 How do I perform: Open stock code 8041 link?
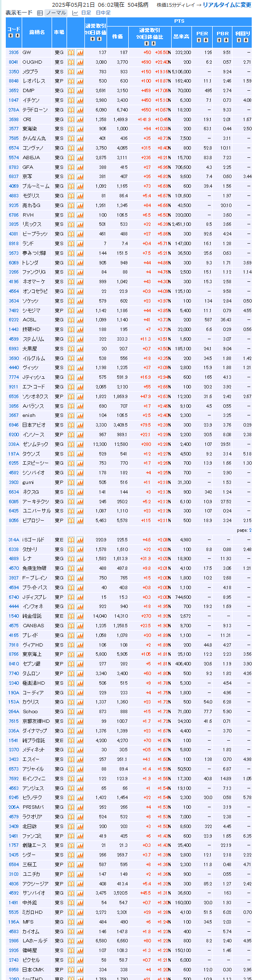click(14, 62)
